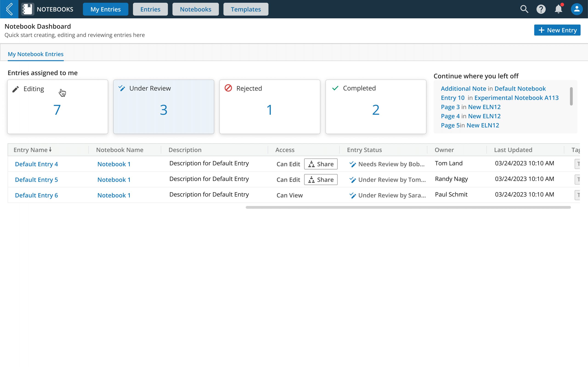Click review icon beside Needs Review by Bob
This screenshot has height=367, width=588.
click(x=353, y=164)
